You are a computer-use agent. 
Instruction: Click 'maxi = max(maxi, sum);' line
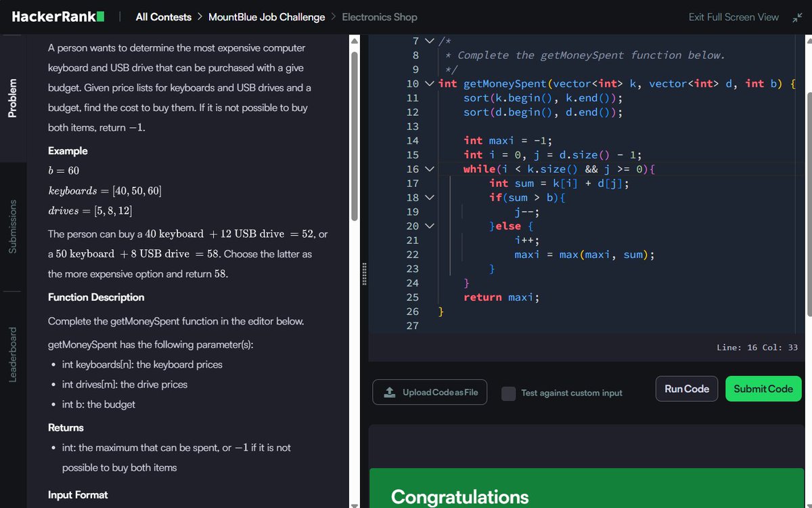(x=585, y=254)
